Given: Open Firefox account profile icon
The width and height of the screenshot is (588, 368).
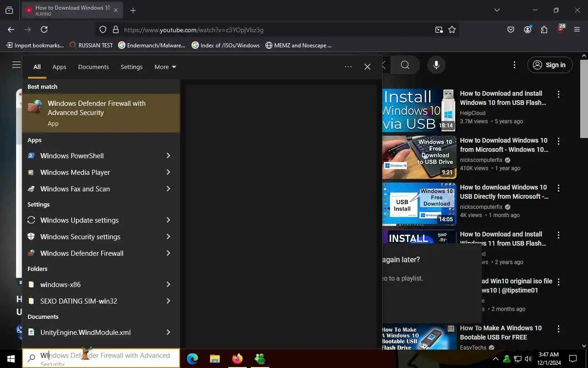Looking at the screenshot, I should [527, 29].
